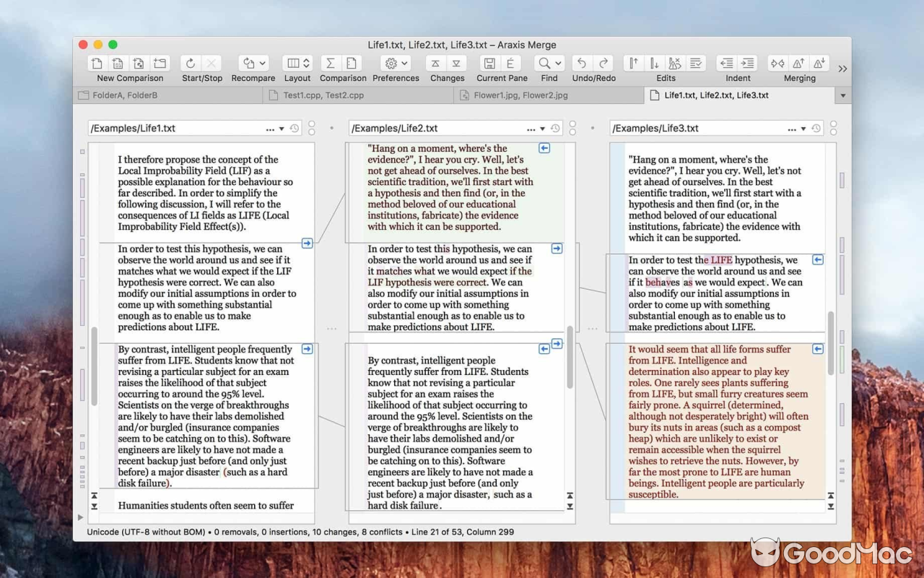924x578 pixels.
Task: Toggle the top radio circle beside Life2.txt path
Action: point(572,124)
